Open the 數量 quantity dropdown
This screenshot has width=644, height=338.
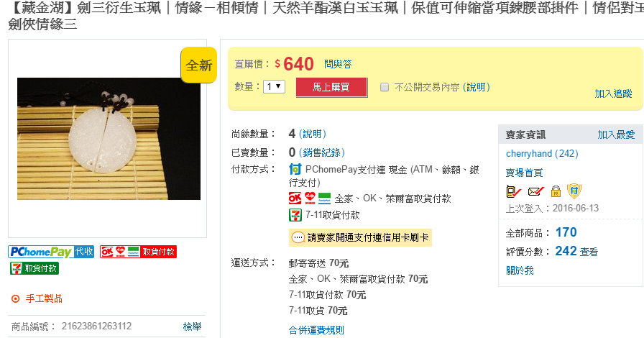[274, 86]
